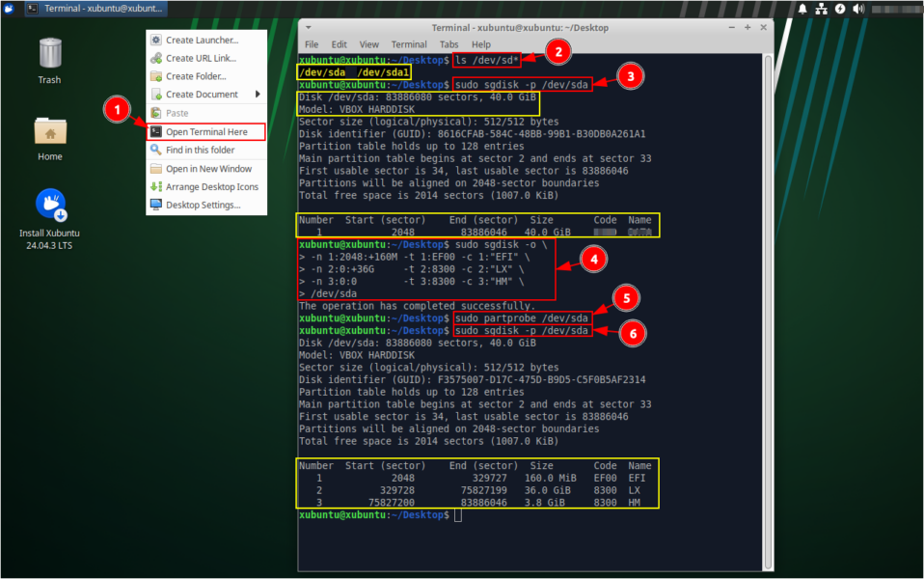Screen dimensions: 924x579
Task: Open the terminal View menu
Action: (x=369, y=44)
